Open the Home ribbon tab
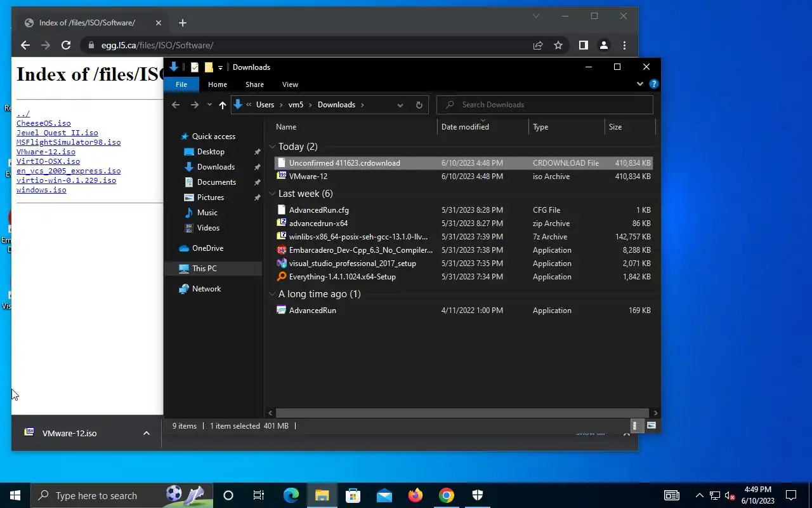Image resolution: width=812 pixels, height=508 pixels. tap(218, 84)
